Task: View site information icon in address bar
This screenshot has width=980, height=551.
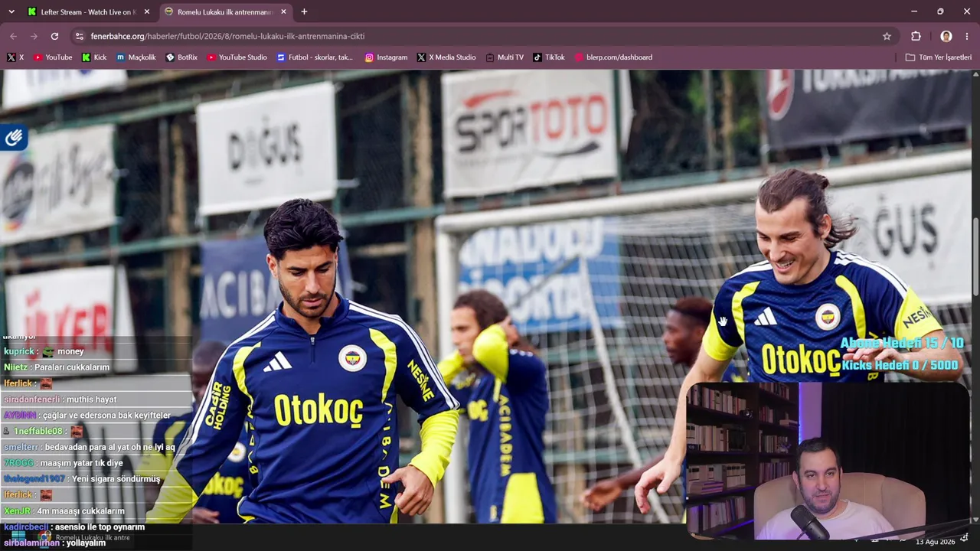Action: coord(79,36)
